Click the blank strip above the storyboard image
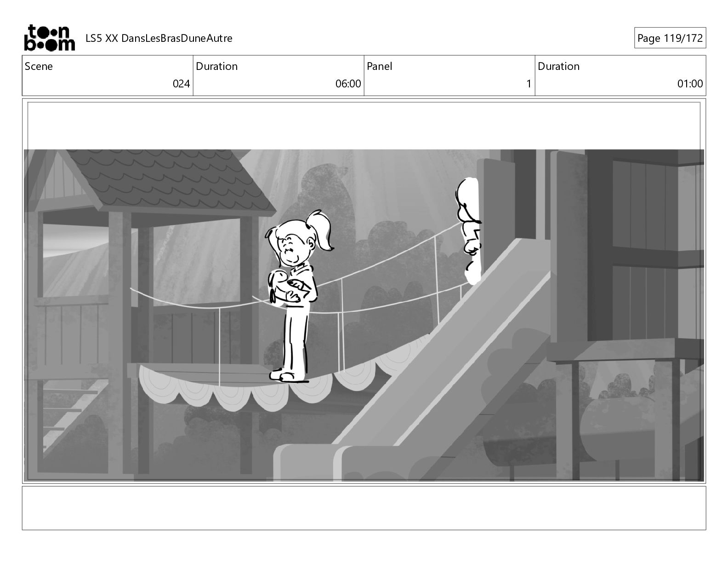This screenshot has width=728, height=563. point(364,126)
